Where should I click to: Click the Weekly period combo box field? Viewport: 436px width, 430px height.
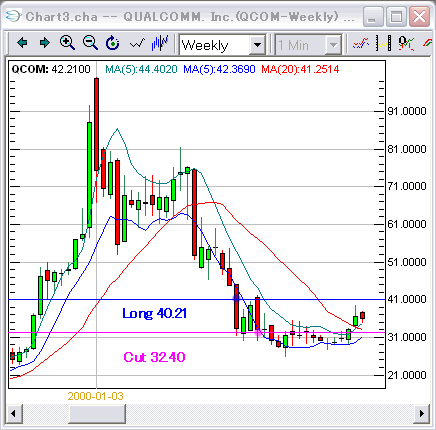click(x=222, y=44)
